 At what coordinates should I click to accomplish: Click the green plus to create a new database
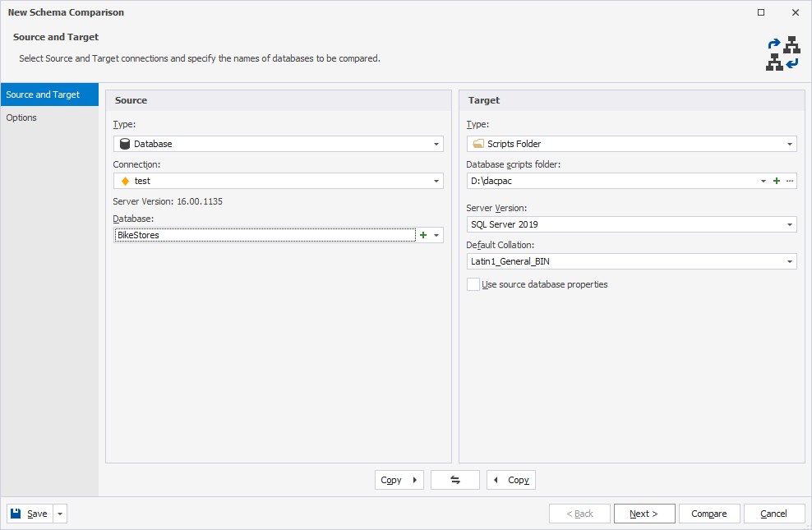click(424, 234)
